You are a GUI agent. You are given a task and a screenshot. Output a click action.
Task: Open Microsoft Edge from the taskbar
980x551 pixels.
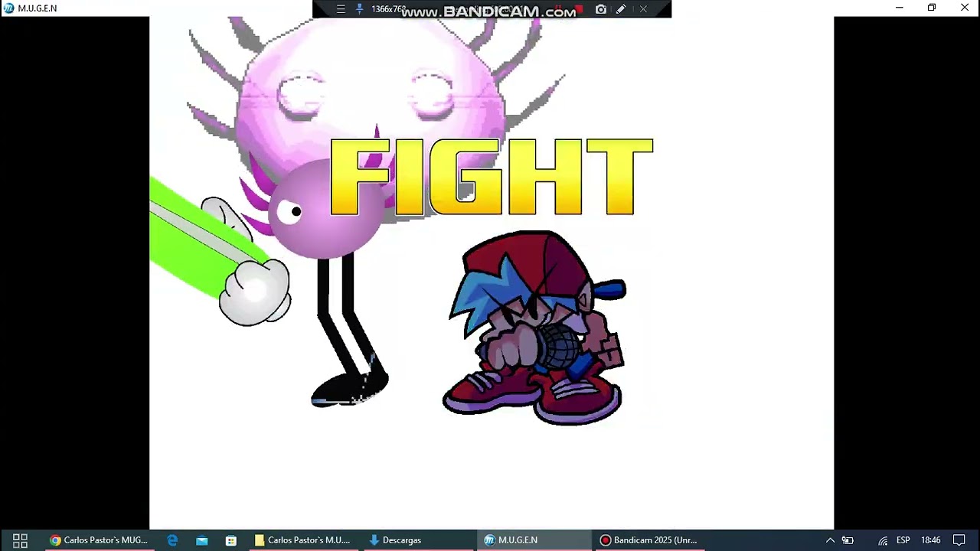click(172, 540)
